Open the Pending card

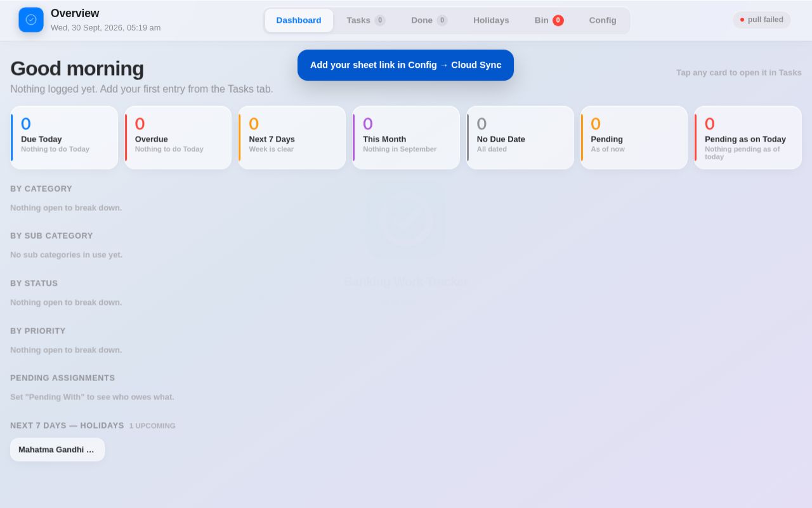634,137
